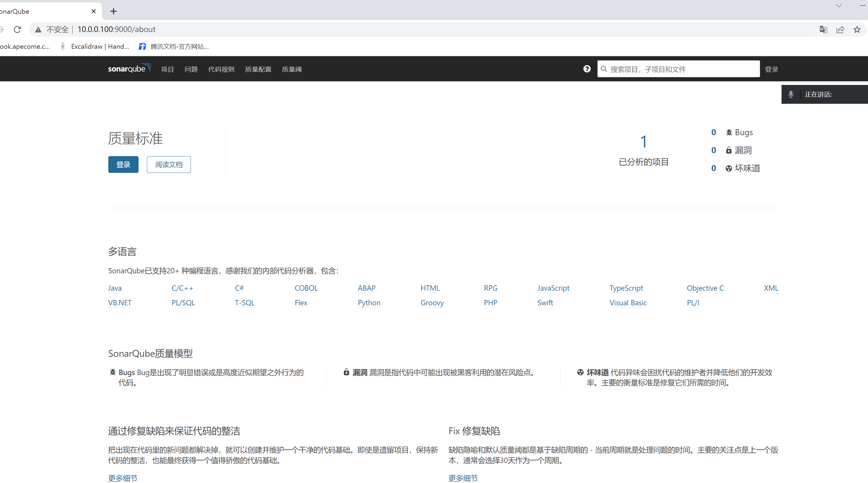The width and height of the screenshot is (868, 483).
Task: Bookmark this page with star icon
Action: 857,29
